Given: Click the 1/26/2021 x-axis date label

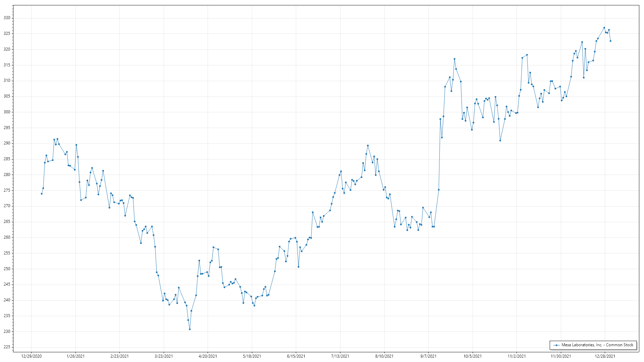Looking at the screenshot, I should tap(75, 356).
